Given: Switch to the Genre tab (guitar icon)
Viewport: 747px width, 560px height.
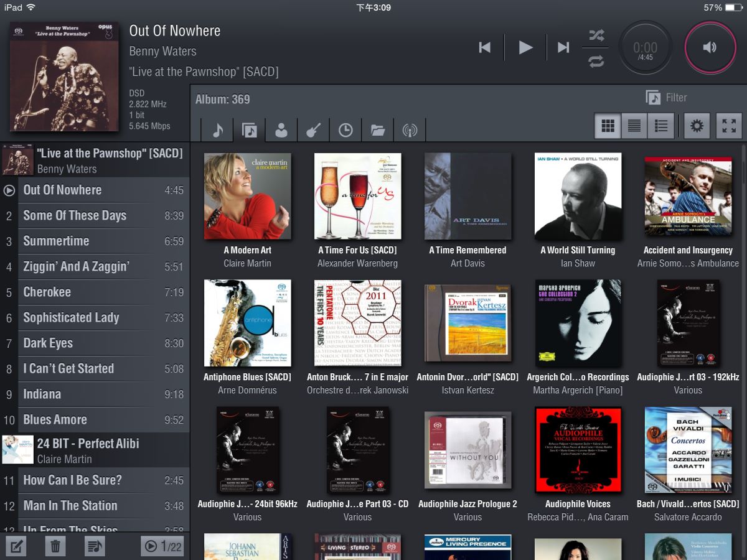Looking at the screenshot, I should [x=313, y=129].
